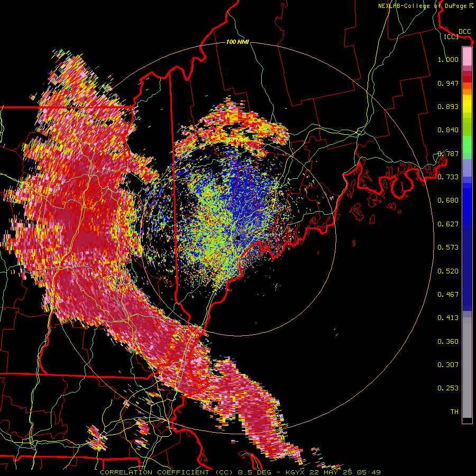Image resolution: width=476 pixels, height=476 pixels.
Task: Click the KGYX station identifier
Action: point(295,472)
